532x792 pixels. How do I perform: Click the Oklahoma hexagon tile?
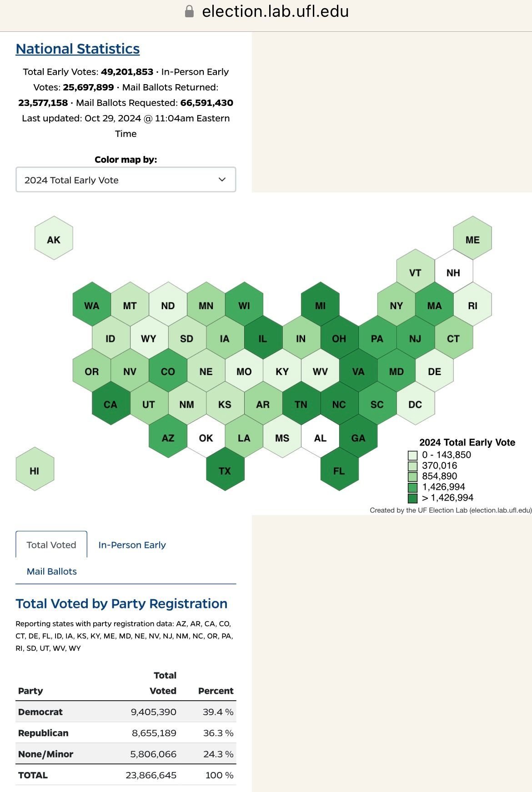coord(206,438)
